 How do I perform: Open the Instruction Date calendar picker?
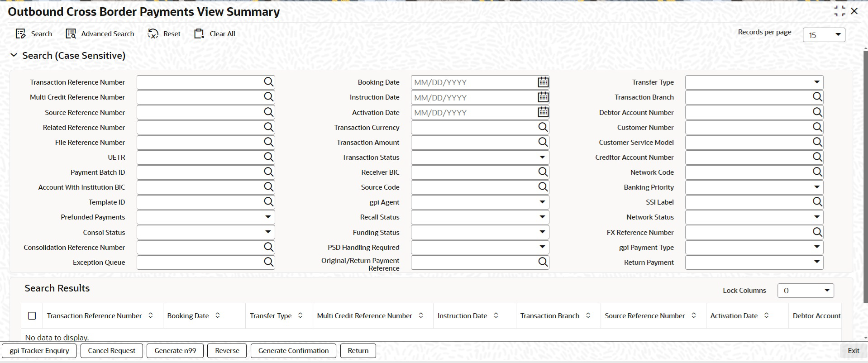point(543,97)
